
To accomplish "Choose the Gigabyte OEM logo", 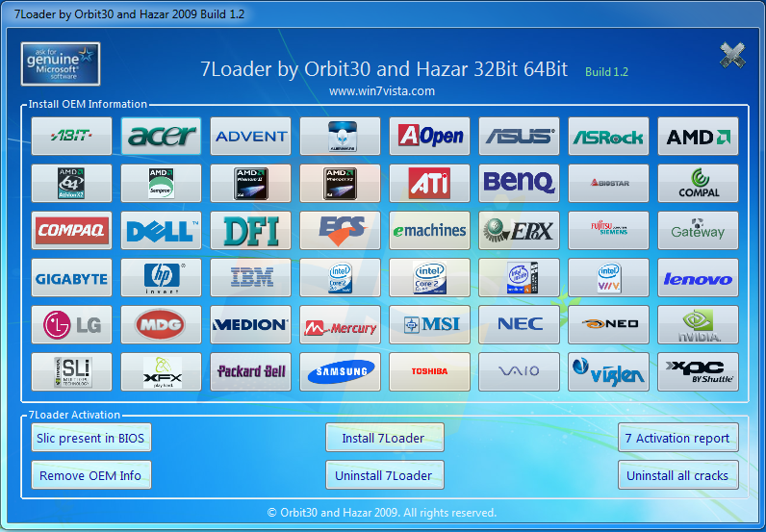I will coord(71,277).
